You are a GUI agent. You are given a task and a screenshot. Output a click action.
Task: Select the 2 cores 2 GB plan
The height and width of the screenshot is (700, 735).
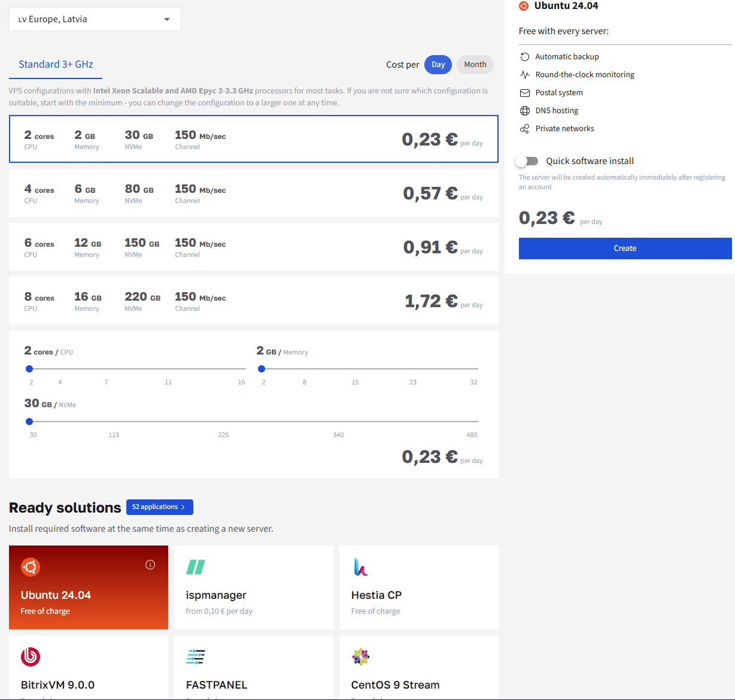pyautogui.click(x=254, y=139)
